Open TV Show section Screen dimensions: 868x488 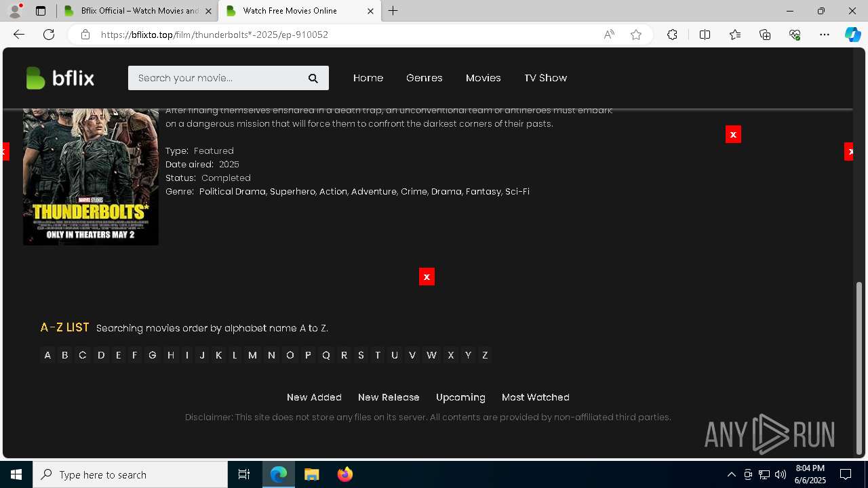click(x=546, y=78)
